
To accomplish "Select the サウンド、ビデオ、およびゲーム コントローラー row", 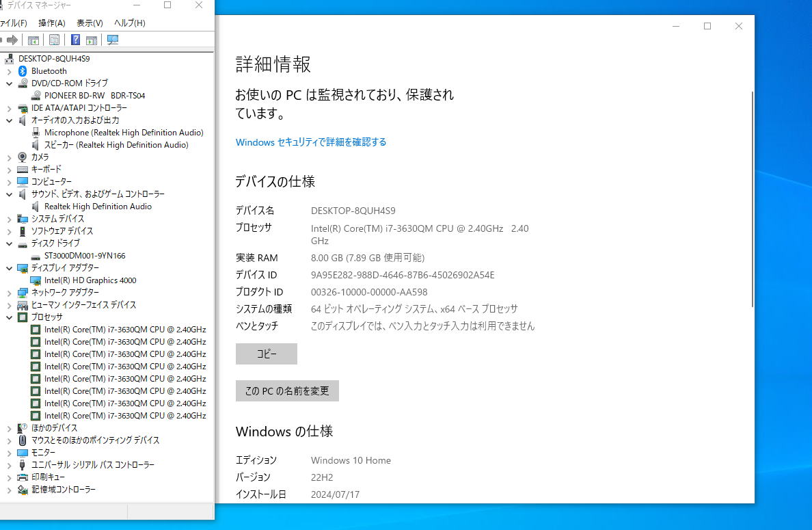I will (x=98, y=194).
